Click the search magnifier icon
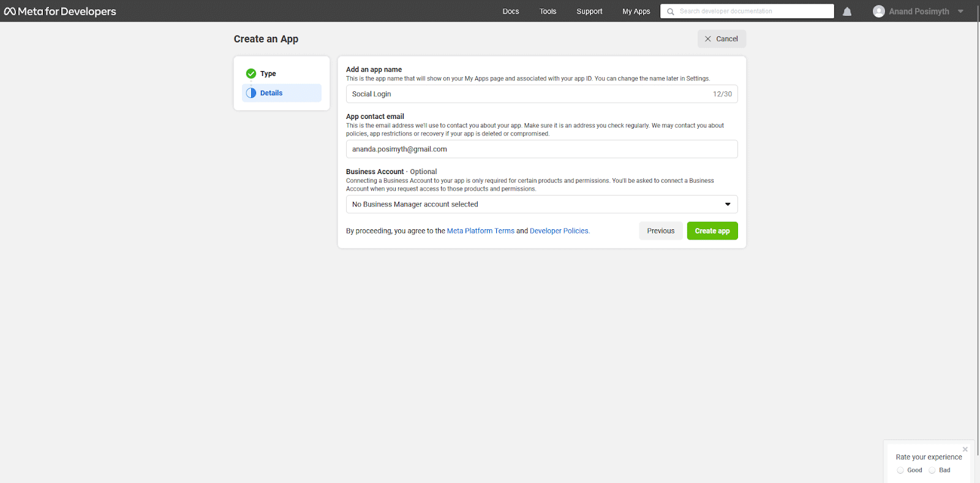 tap(671, 11)
